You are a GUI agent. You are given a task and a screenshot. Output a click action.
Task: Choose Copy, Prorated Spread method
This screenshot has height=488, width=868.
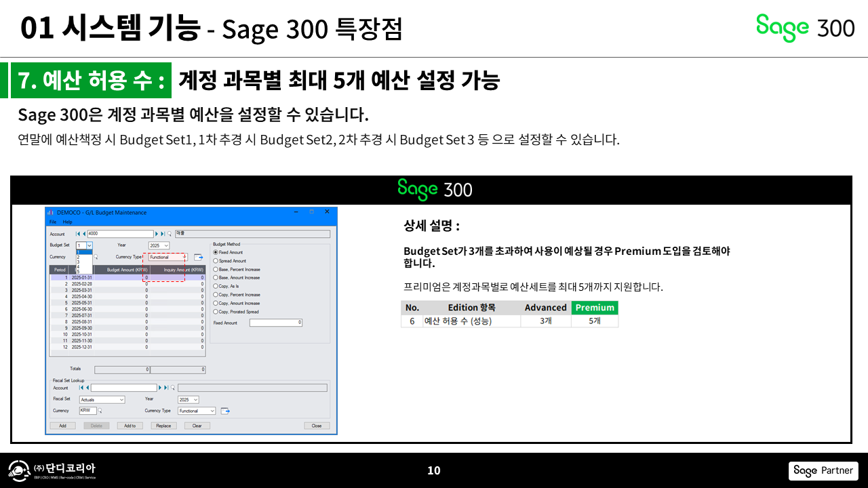(216, 312)
